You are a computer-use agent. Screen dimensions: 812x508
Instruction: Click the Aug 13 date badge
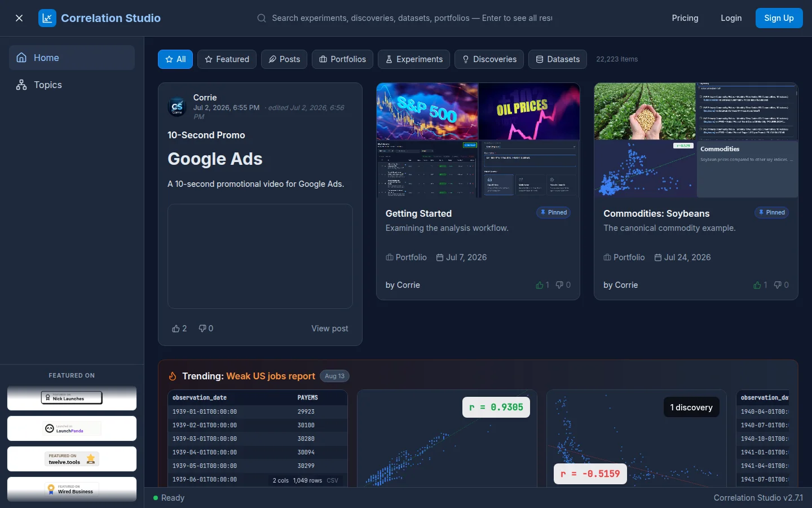(334, 376)
